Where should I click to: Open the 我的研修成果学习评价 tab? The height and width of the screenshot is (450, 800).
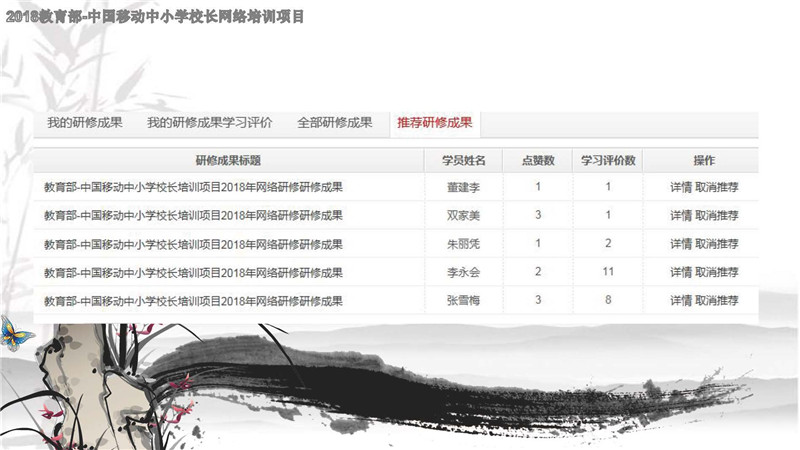pos(209,123)
